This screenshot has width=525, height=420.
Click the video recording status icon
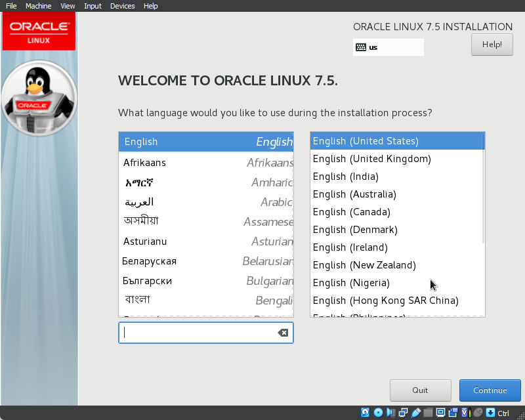tap(453, 412)
